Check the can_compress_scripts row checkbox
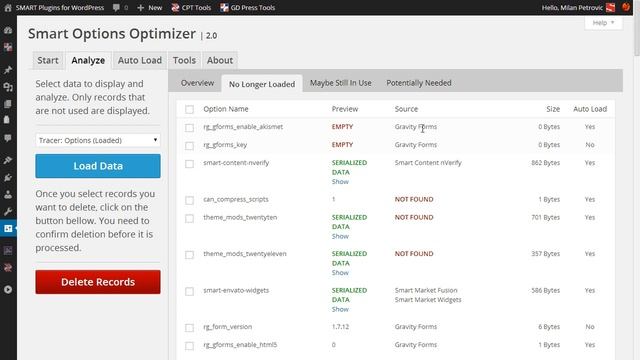The image size is (640, 360). coord(189,200)
